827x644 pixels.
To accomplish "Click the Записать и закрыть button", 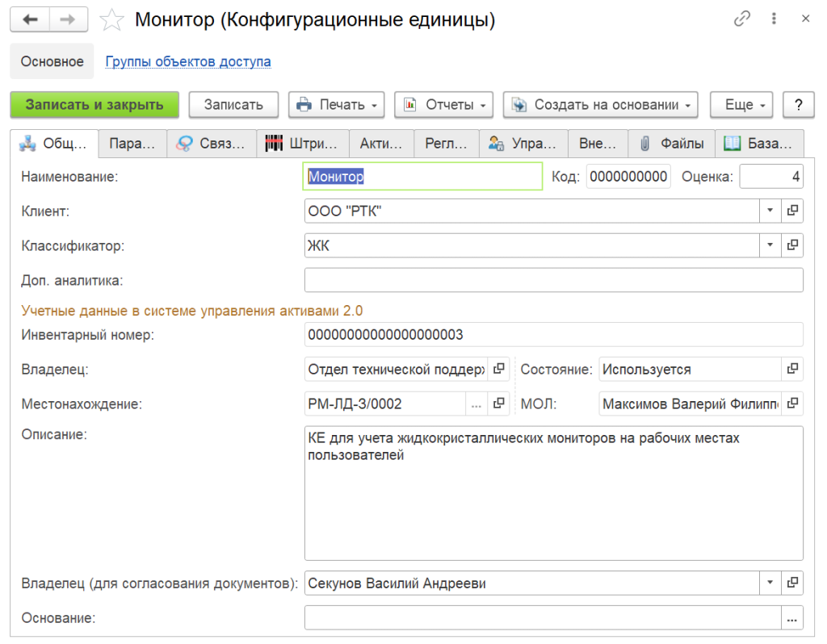I will tap(94, 105).
